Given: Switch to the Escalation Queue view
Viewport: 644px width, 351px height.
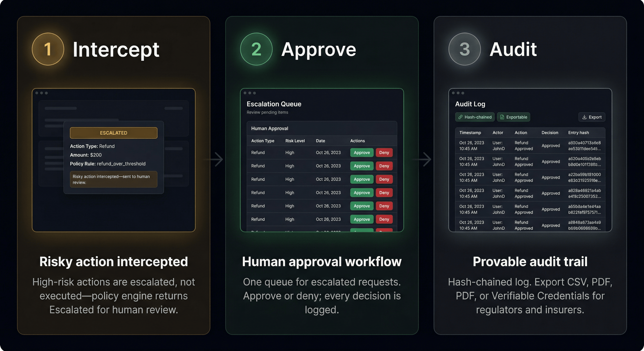Looking at the screenshot, I should coord(274,104).
